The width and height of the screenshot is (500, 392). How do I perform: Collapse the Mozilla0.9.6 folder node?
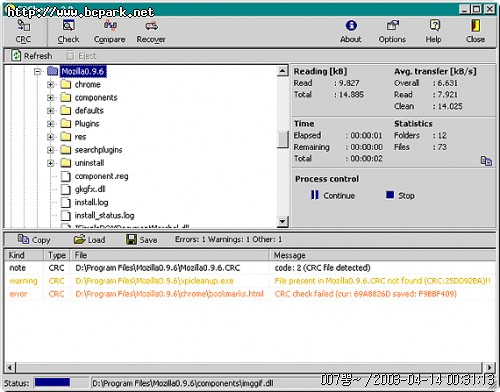click(38, 71)
